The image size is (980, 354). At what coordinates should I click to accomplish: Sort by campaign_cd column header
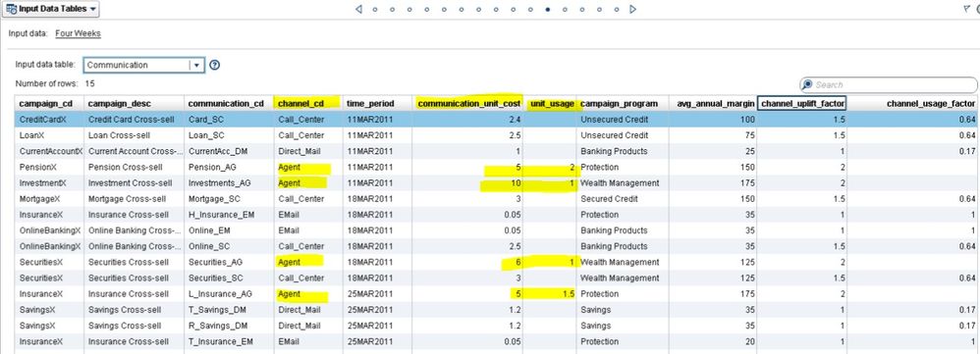click(49, 103)
